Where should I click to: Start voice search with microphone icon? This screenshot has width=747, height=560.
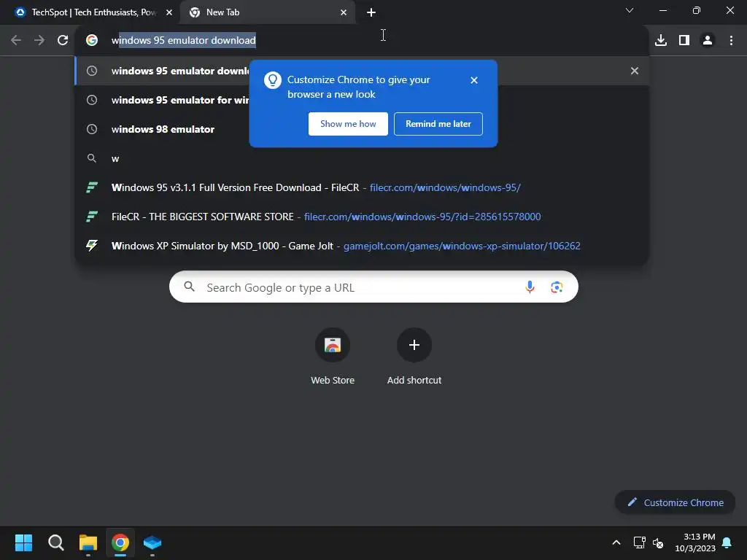[530, 287]
